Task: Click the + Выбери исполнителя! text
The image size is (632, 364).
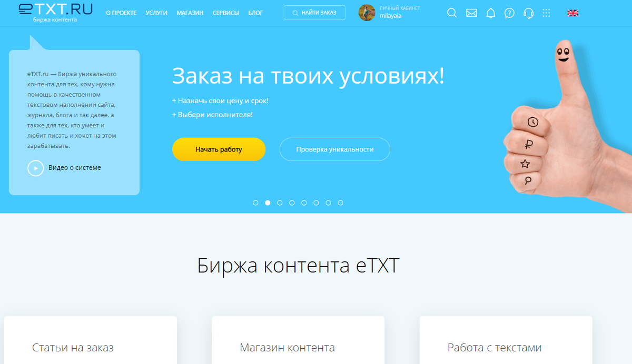Action: click(x=212, y=115)
